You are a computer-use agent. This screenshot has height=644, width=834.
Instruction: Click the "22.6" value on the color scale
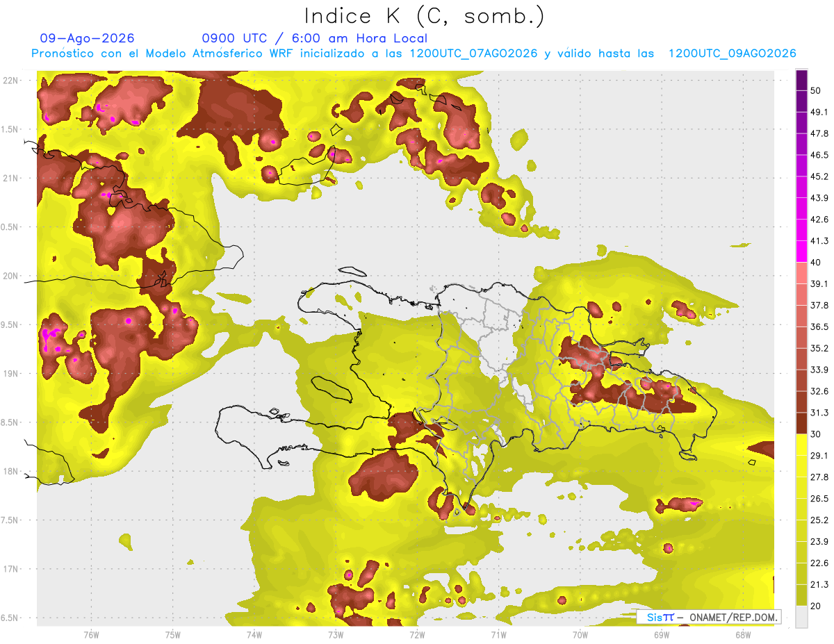pos(819,563)
